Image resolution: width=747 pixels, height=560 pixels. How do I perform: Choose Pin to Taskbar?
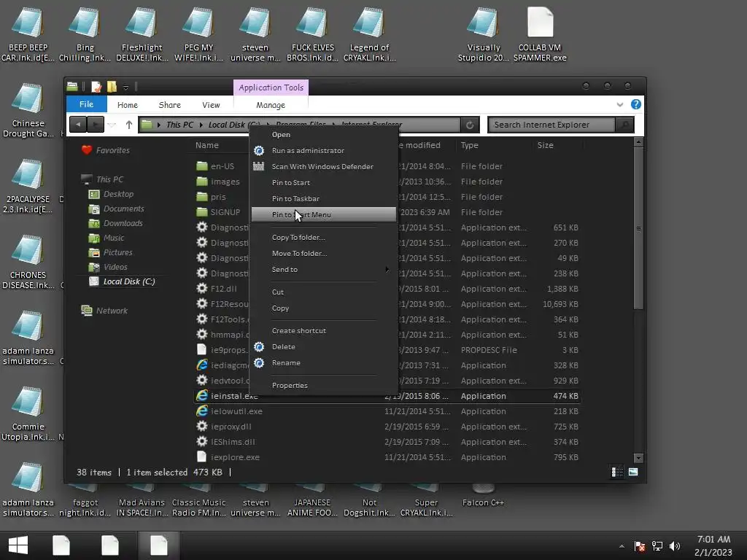tap(295, 199)
